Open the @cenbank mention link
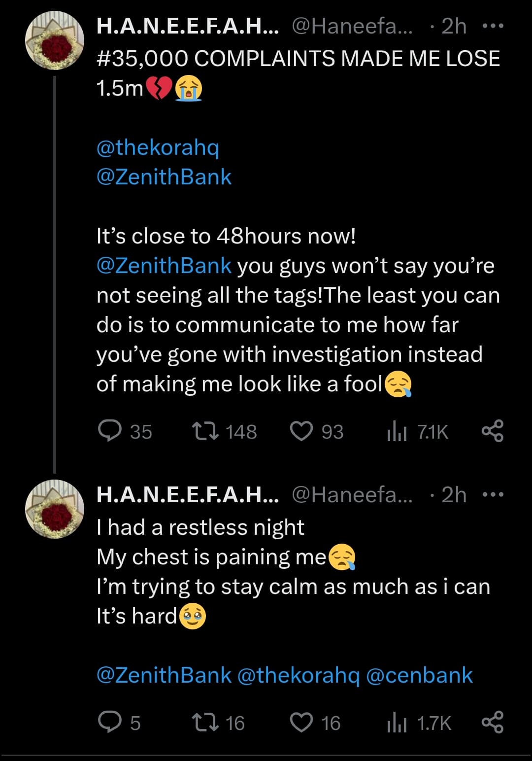The image size is (532, 761). (x=419, y=675)
